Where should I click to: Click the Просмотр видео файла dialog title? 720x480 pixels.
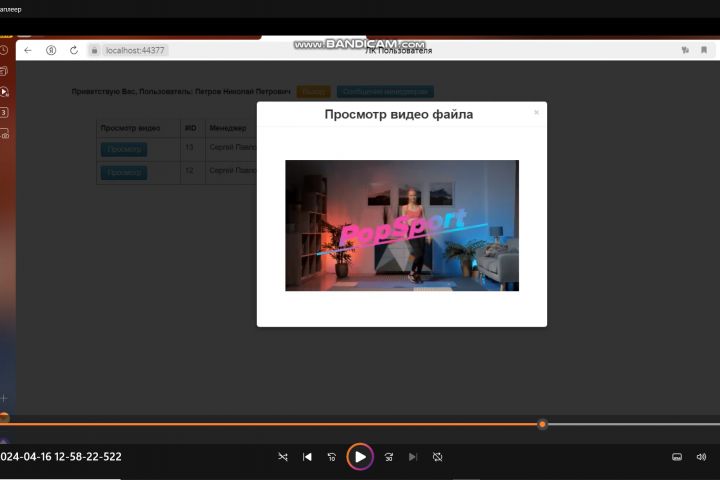(x=399, y=114)
